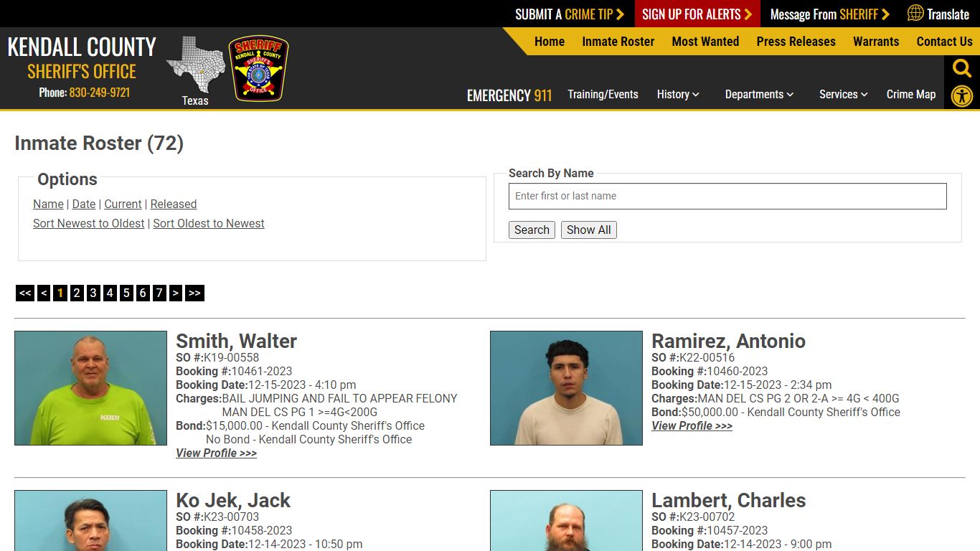980x551 pixels.
Task: Open Training/Events
Action: (x=603, y=94)
